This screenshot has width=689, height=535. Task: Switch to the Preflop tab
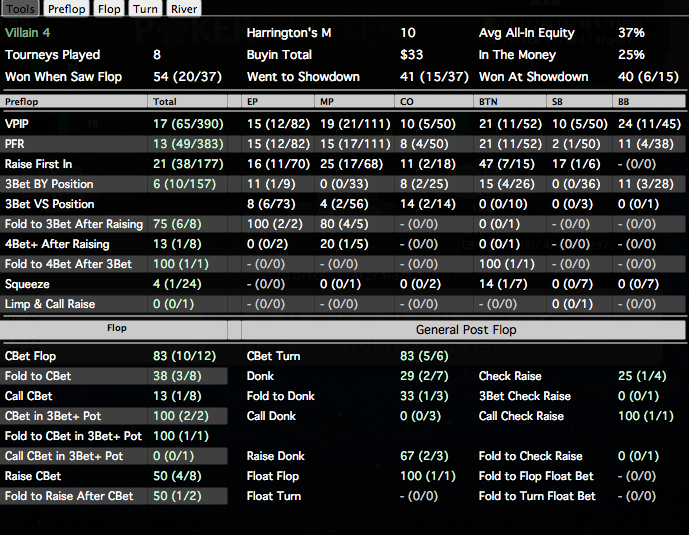click(x=66, y=8)
